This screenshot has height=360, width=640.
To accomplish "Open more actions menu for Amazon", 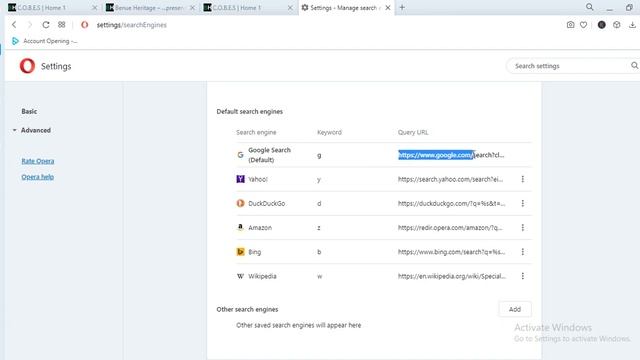I will tap(522, 227).
